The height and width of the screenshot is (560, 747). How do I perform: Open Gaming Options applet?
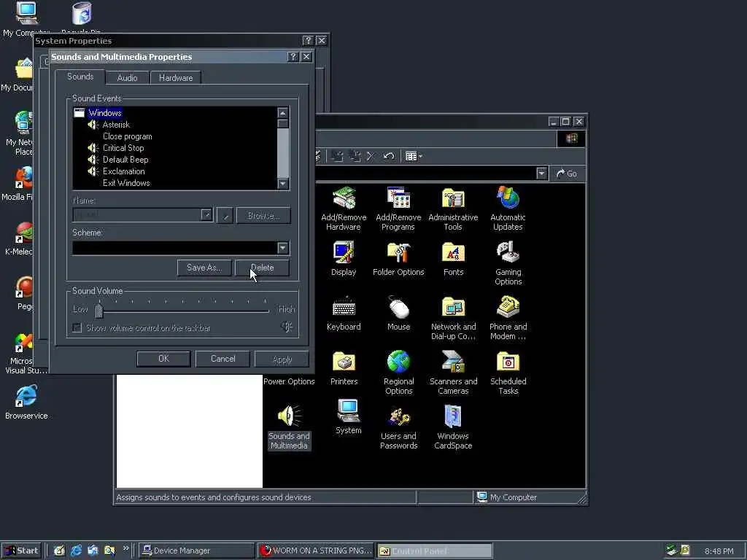tap(508, 263)
